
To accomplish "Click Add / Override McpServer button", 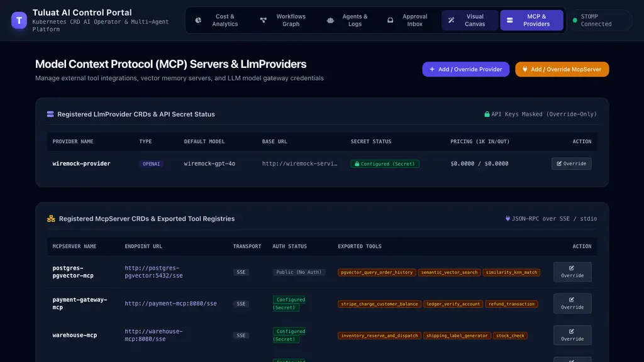I will (x=562, y=69).
